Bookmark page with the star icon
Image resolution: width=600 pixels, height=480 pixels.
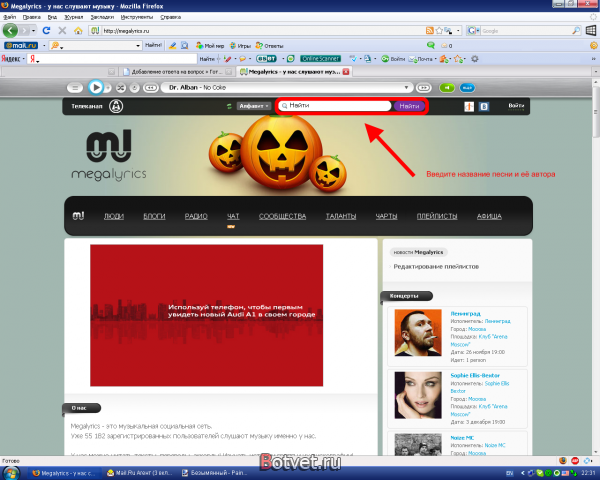pyautogui.click(x=439, y=31)
